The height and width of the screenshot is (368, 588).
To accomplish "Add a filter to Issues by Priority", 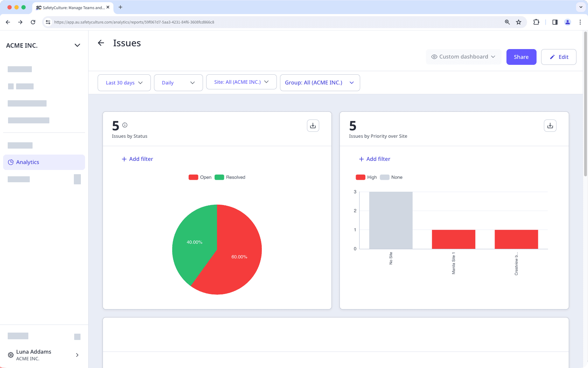I will click(x=374, y=159).
